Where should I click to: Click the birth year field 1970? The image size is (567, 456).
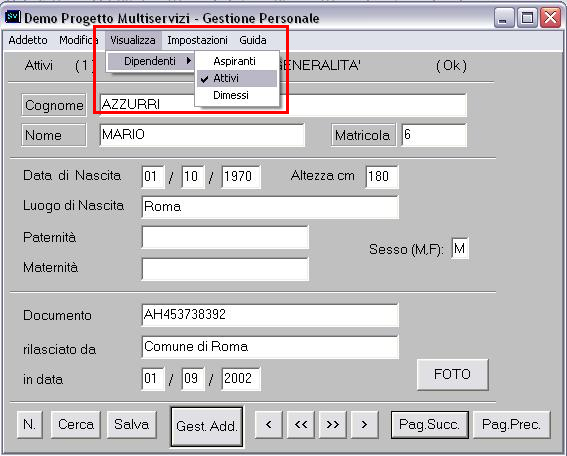pos(240,177)
